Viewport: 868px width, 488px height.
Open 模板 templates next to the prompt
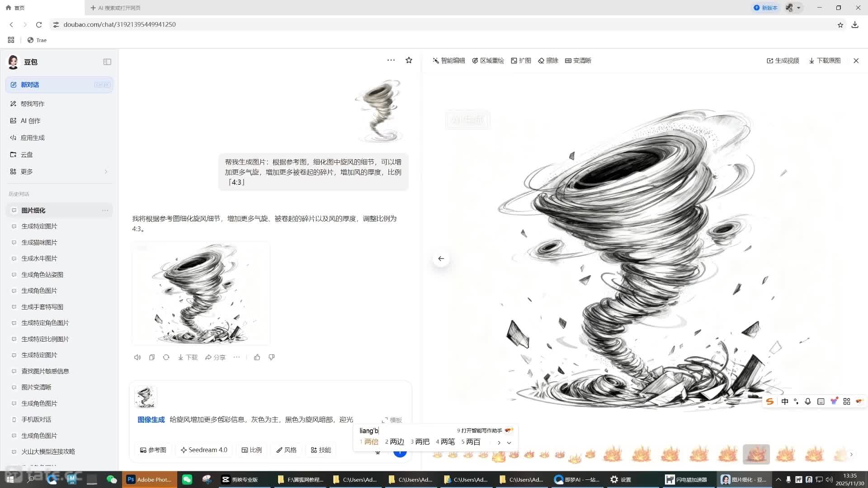point(392,420)
